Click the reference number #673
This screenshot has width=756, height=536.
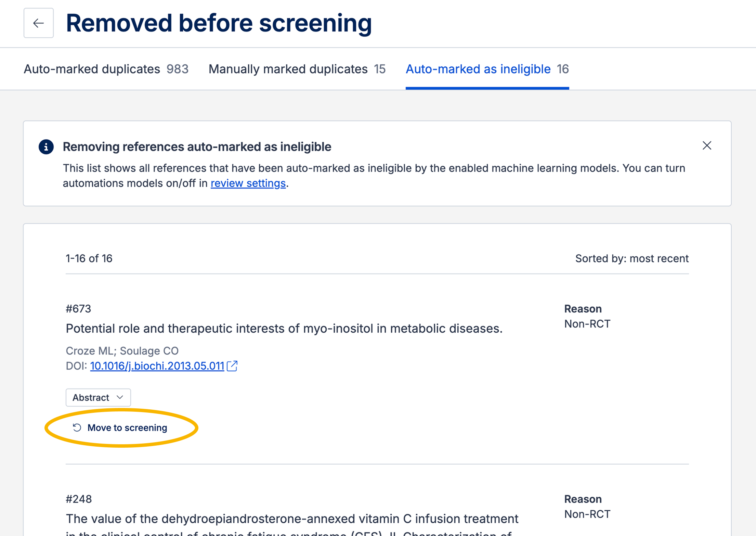[78, 308]
